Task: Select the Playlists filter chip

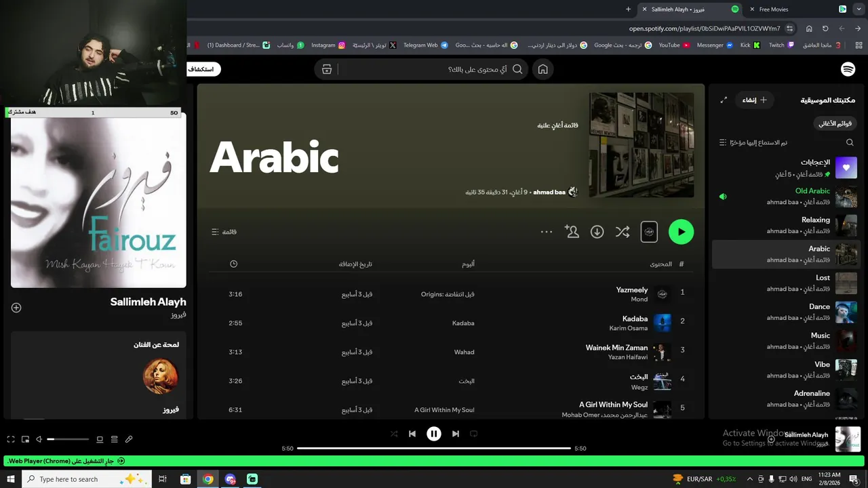Action: pyautogui.click(x=835, y=123)
